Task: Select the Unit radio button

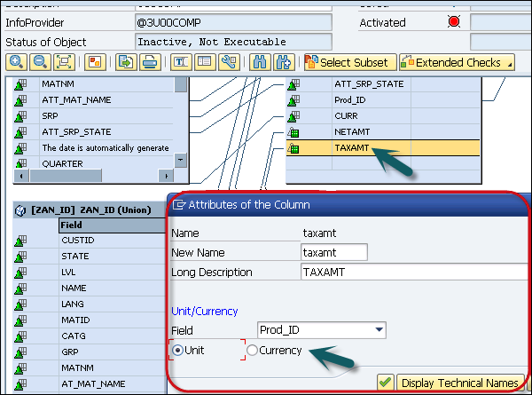Action: tap(178, 351)
